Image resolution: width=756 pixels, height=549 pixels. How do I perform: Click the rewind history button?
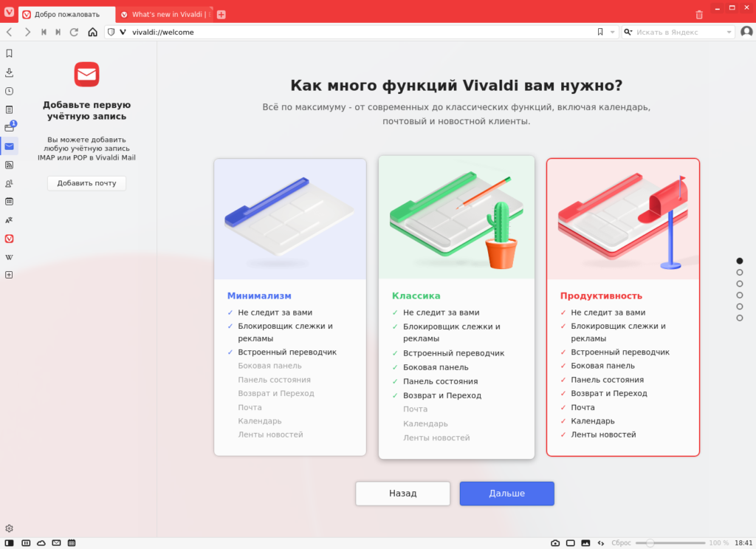44,32
